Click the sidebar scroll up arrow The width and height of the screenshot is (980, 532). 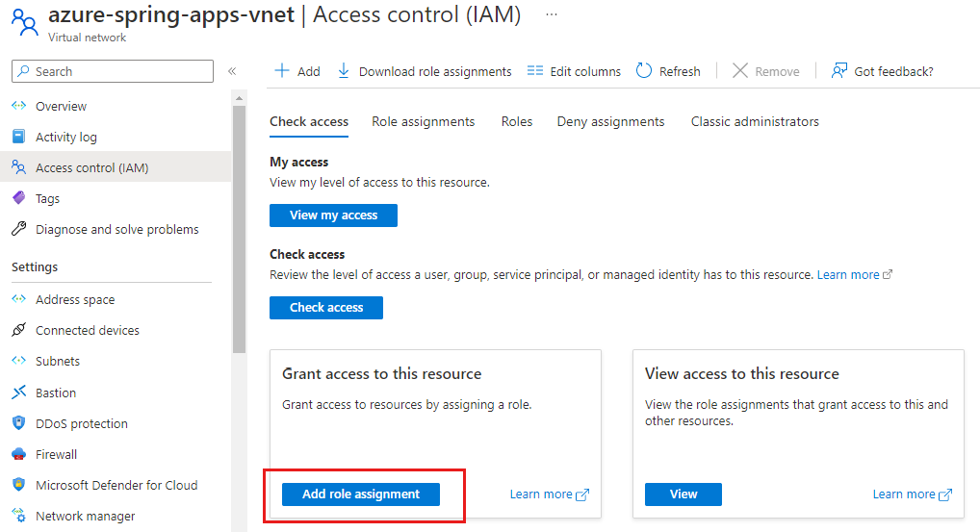pos(239,98)
